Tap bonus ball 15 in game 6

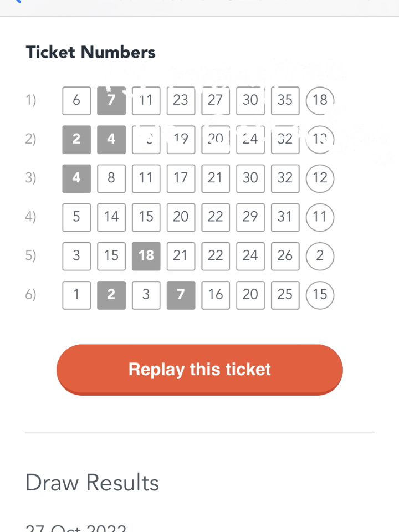pos(320,295)
